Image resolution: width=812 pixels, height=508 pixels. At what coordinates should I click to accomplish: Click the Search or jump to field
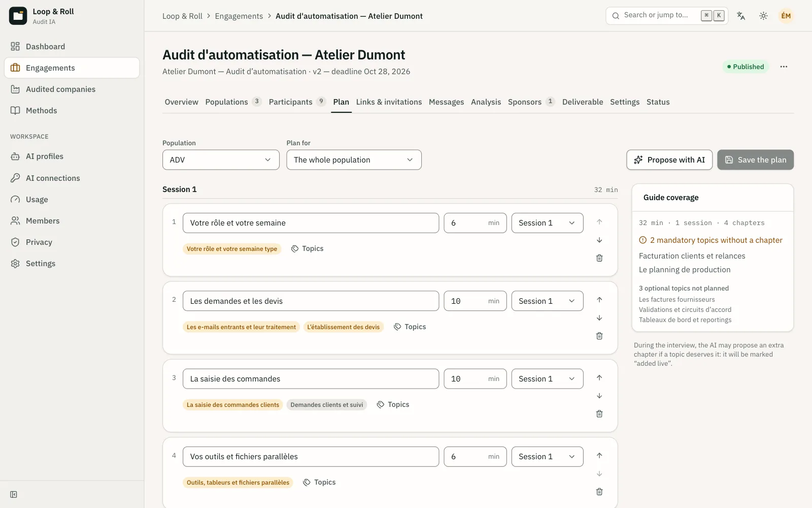667,15
